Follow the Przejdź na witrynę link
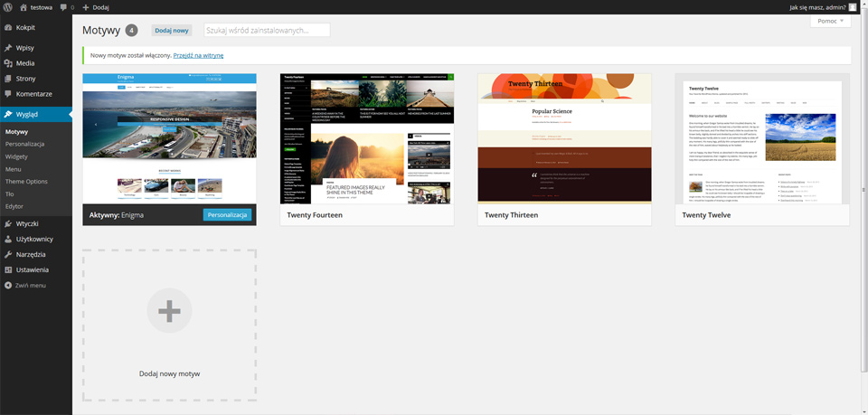The height and width of the screenshot is (415, 868). point(198,55)
